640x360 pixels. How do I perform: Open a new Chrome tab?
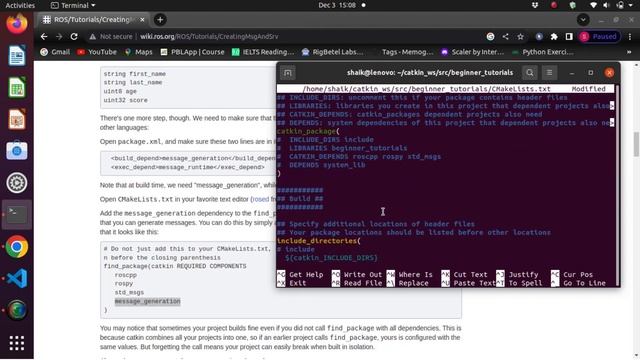coord(160,20)
